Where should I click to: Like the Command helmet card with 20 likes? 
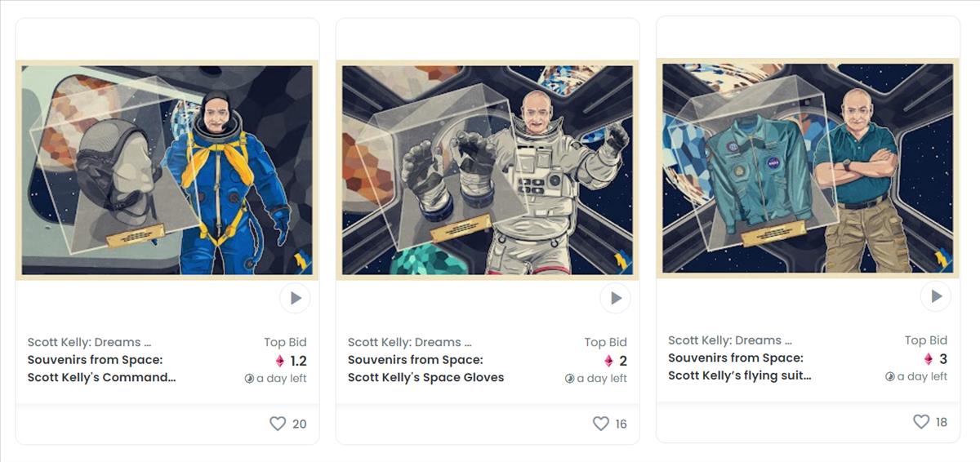(278, 424)
